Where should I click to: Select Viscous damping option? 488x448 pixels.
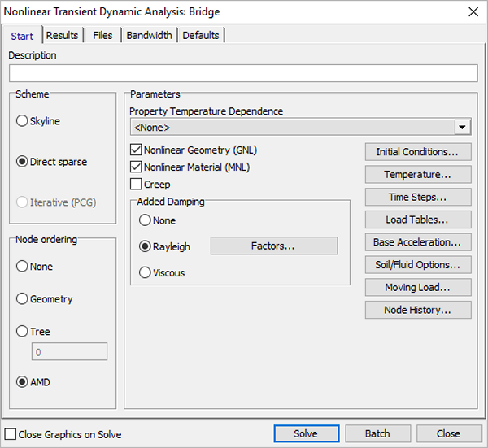[x=146, y=273]
